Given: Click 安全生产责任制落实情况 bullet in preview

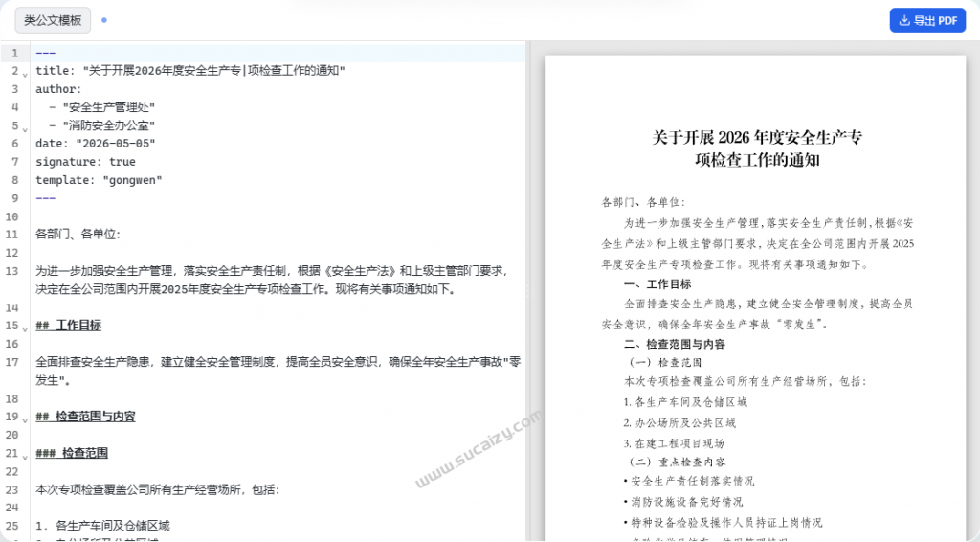Looking at the screenshot, I should pos(689,481).
